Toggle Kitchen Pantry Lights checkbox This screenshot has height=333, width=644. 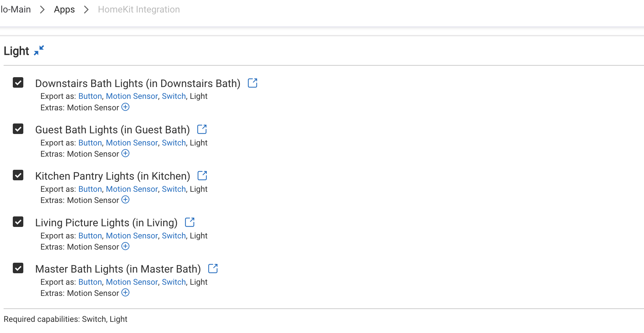click(x=18, y=175)
